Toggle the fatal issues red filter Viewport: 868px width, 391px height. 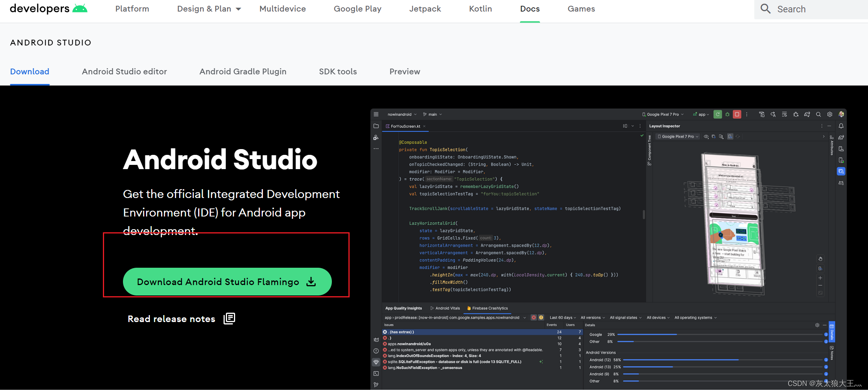(x=534, y=318)
